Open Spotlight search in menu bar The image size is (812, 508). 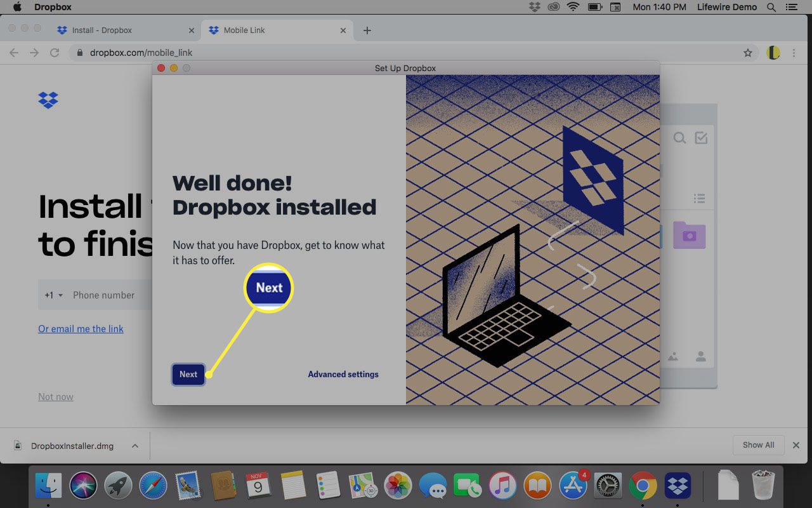[x=771, y=7]
